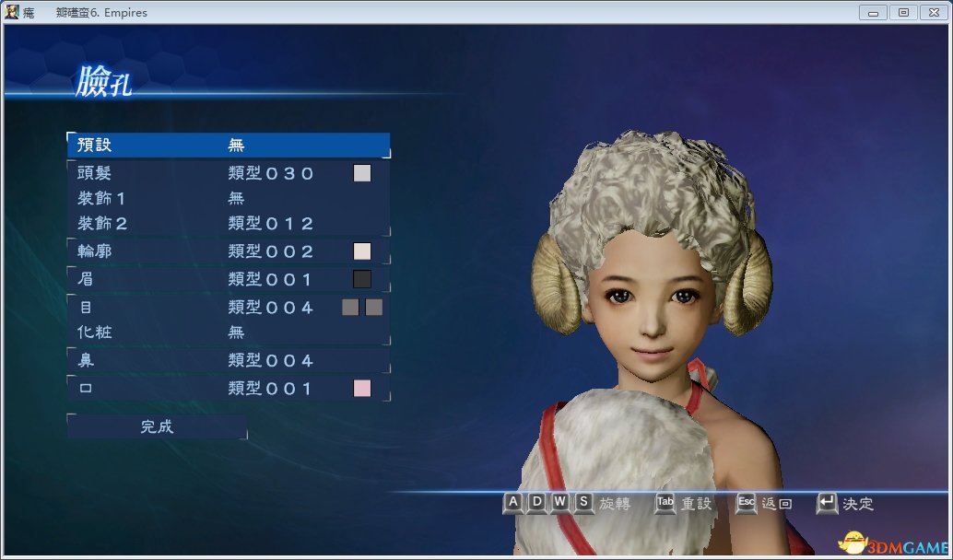
Task: Click the S key icon
Action: pyautogui.click(x=583, y=503)
